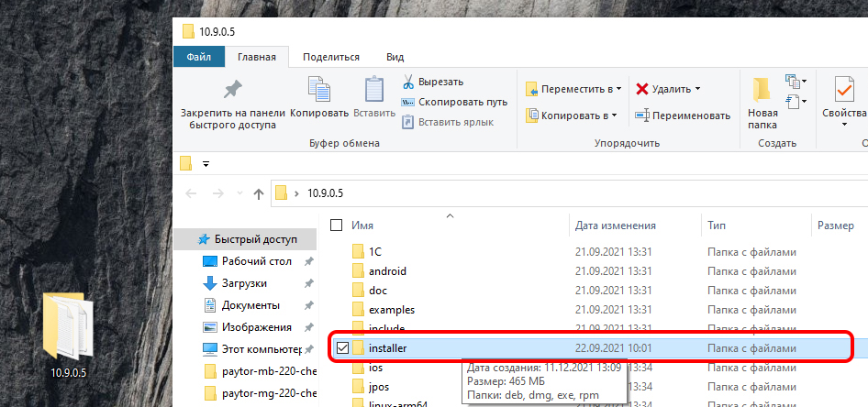Create a new folder with ribbon icon
Screen dimensions: 868x407
(x=762, y=90)
